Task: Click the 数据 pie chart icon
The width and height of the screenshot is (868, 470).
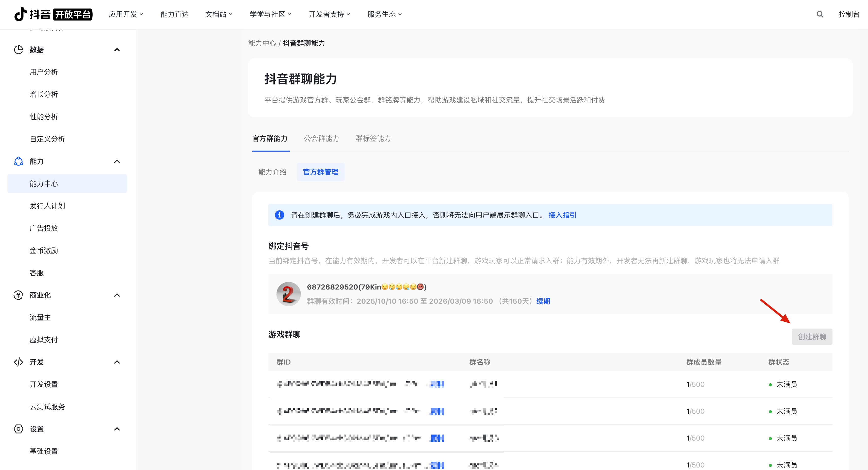Action: (x=18, y=49)
